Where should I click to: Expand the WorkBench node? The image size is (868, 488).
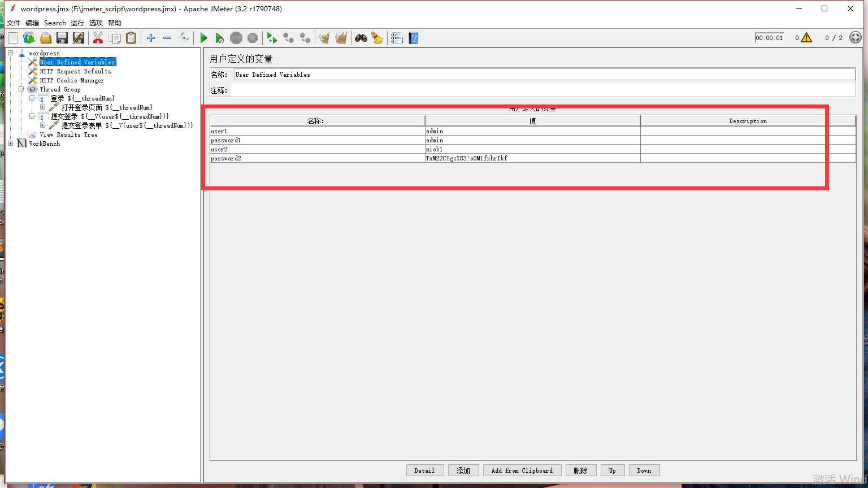click(x=11, y=143)
